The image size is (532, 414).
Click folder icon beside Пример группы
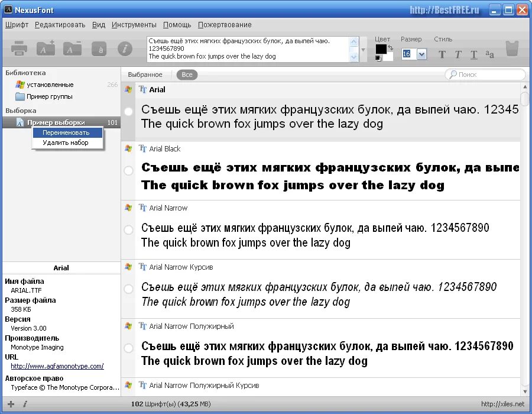[20, 97]
